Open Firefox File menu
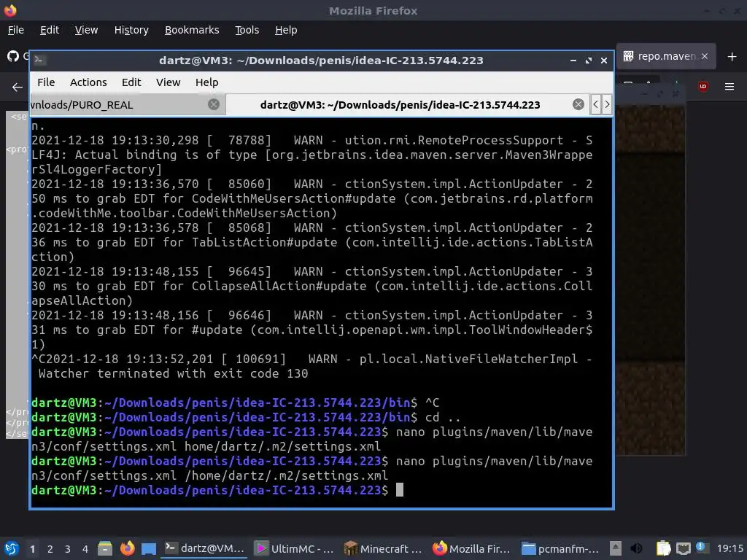Image resolution: width=747 pixels, height=560 pixels. [x=16, y=30]
